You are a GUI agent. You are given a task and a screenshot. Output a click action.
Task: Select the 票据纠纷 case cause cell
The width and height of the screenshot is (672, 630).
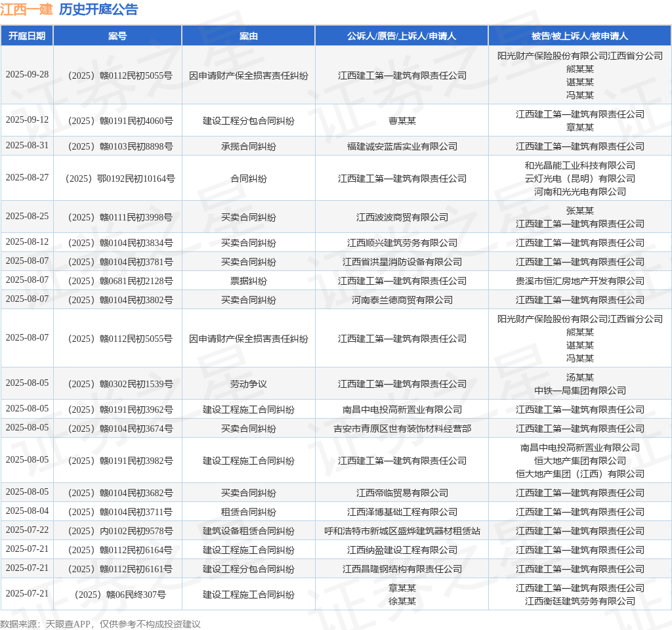tap(249, 281)
